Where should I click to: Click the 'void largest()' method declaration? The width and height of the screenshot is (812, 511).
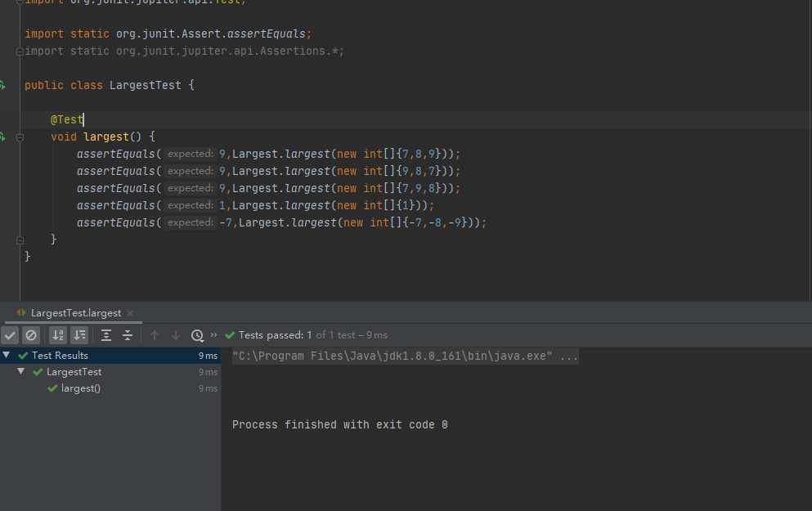[102, 137]
